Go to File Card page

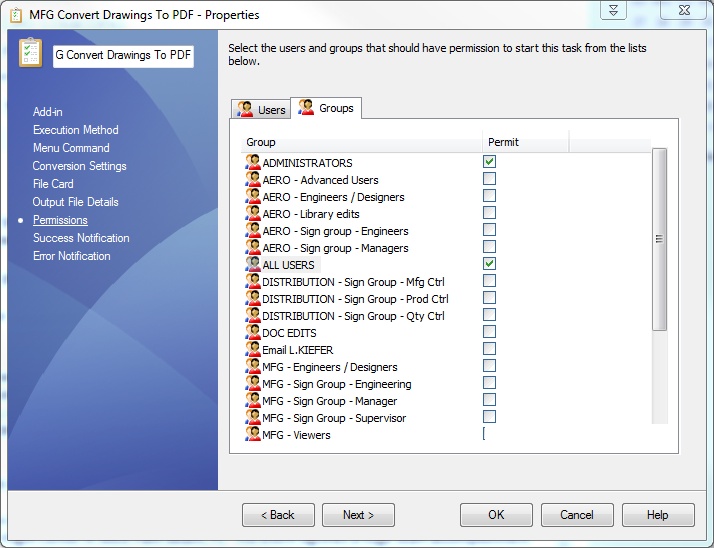53,184
